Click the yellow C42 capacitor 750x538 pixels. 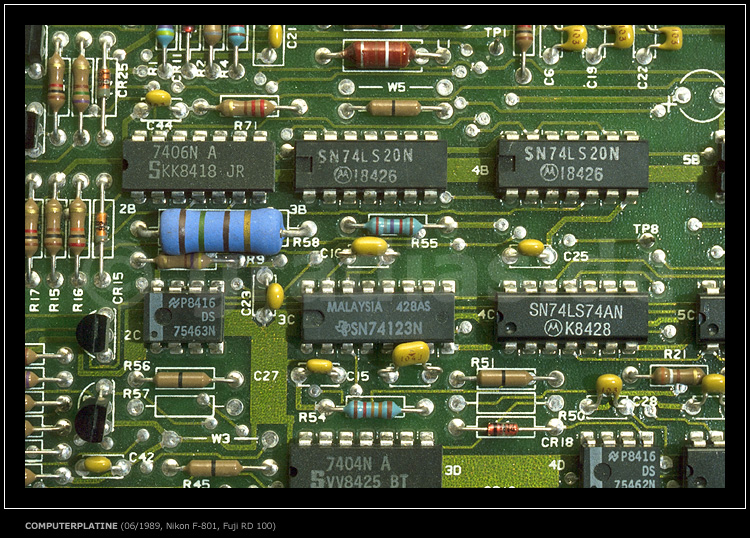pos(98,464)
